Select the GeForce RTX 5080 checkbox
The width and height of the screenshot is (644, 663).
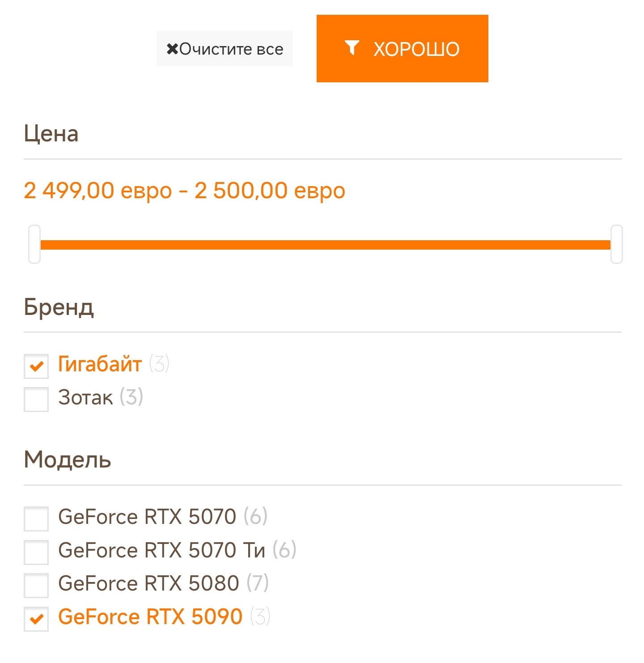36,585
